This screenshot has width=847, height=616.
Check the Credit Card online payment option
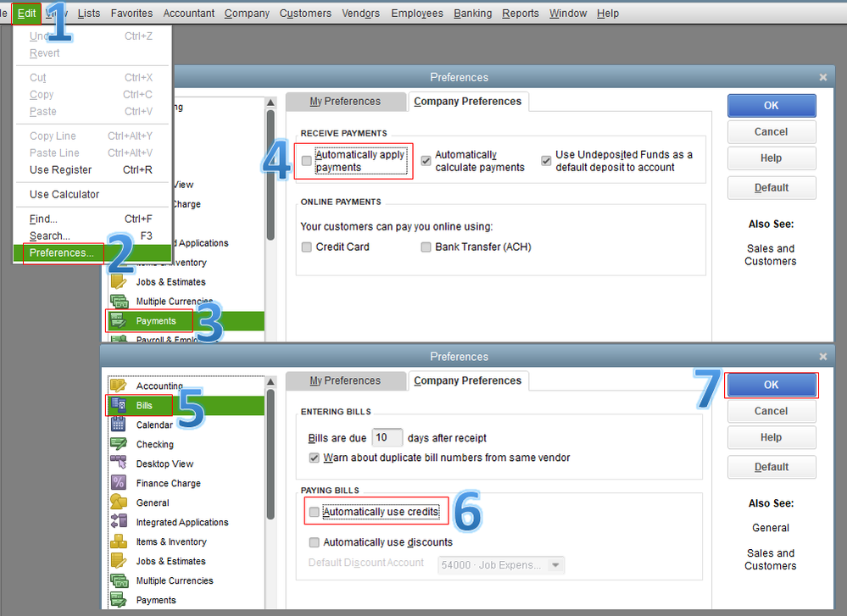click(306, 247)
